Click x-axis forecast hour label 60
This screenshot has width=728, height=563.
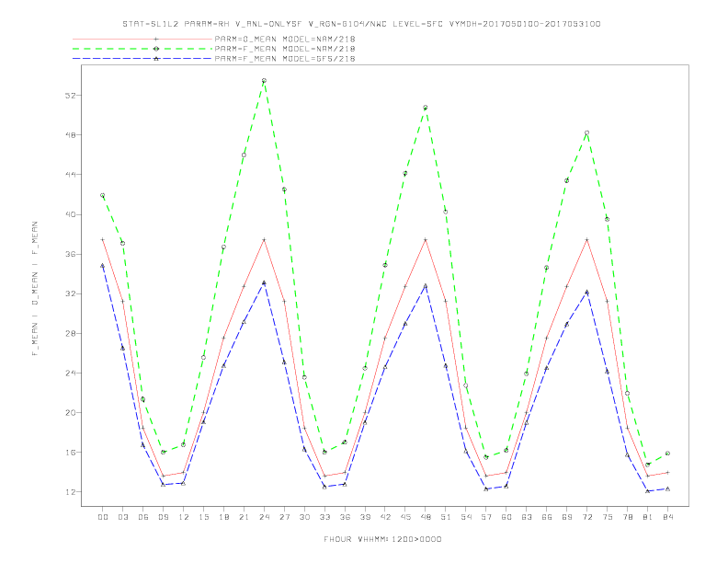pos(506,517)
